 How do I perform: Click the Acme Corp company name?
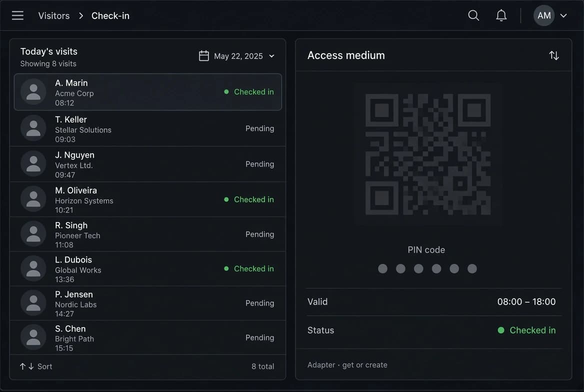74,93
